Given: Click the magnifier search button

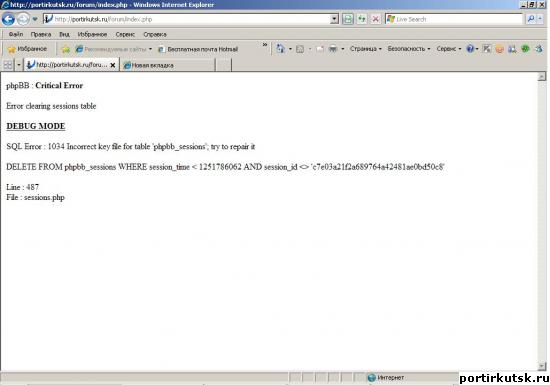Looking at the screenshot, I should (531, 19).
